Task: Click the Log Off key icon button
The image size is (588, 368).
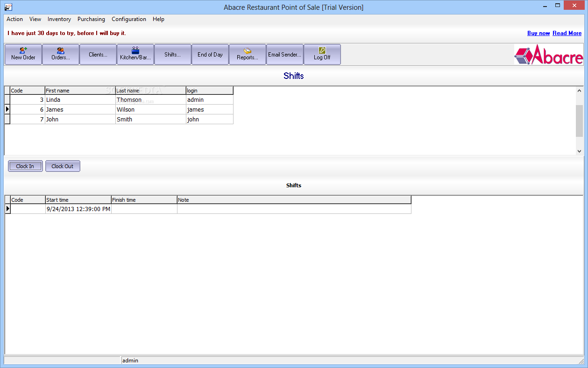Action: coord(322,54)
